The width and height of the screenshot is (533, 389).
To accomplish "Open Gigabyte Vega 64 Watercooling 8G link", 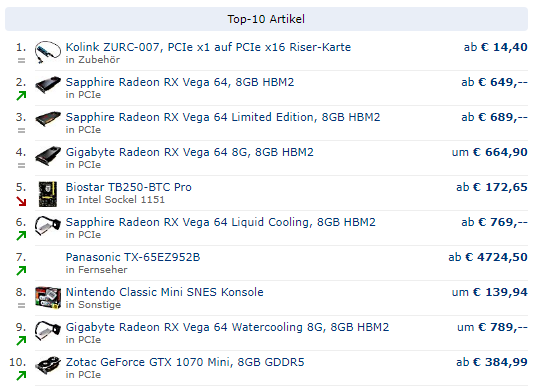I will [x=227, y=327].
